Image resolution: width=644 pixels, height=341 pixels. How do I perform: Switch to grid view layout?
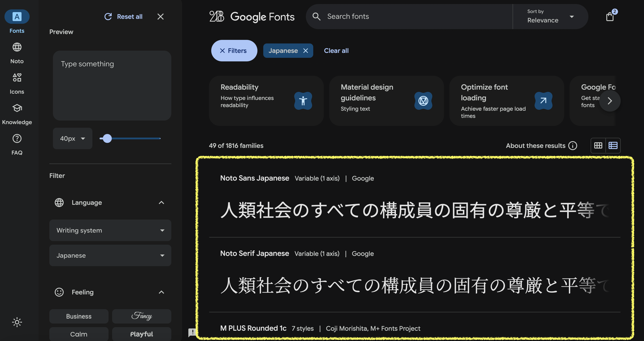tap(598, 145)
